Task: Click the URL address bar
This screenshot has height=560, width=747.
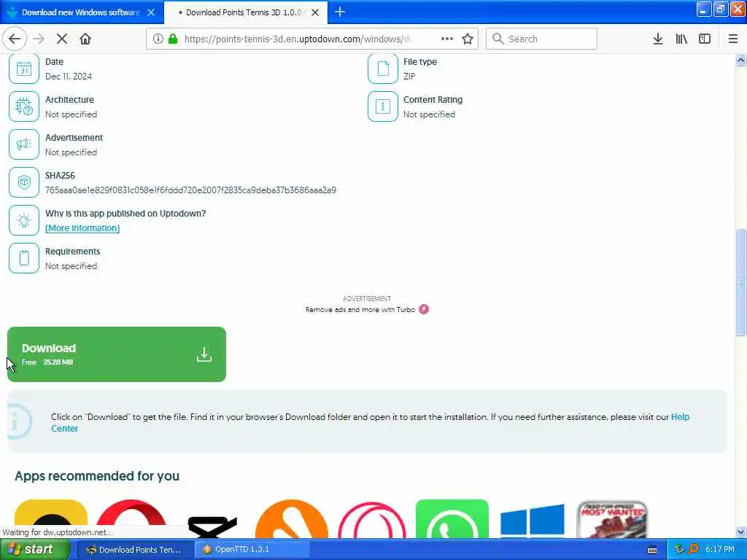Action: [x=298, y=39]
